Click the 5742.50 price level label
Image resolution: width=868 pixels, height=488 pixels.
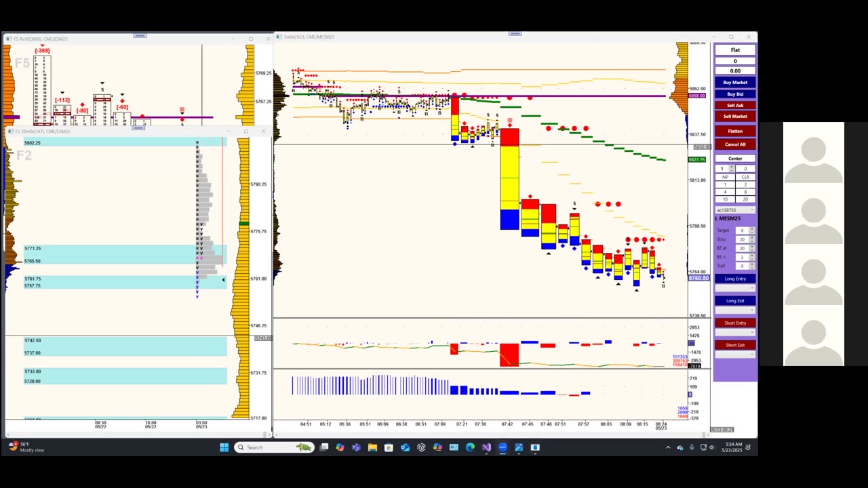tap(33, 340)
